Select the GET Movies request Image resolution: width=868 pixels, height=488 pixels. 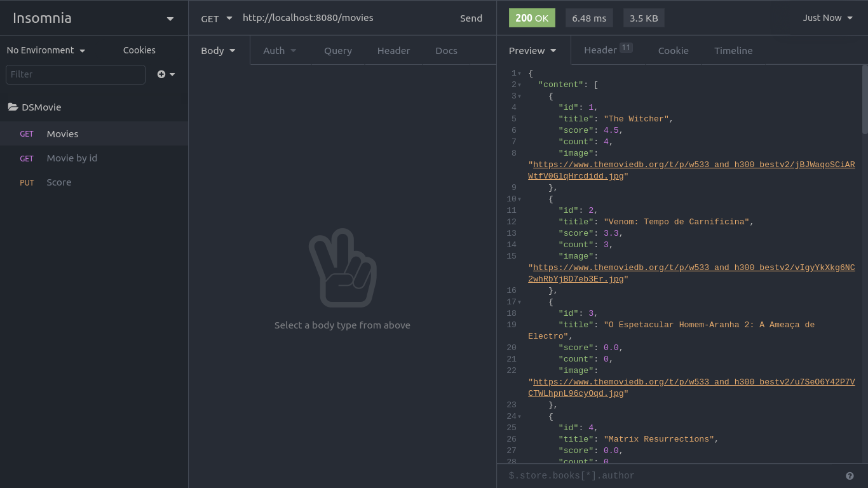pyautogui.click(x=62, y=133)
